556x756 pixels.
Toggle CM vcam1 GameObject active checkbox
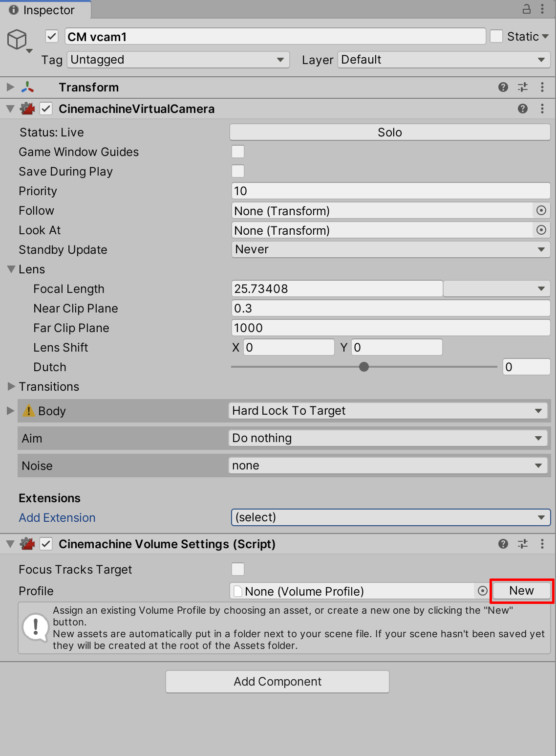(52, 36)
